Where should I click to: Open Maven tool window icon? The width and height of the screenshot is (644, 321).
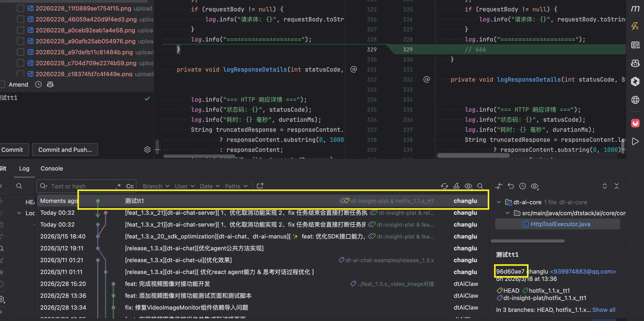click(635, 8)
